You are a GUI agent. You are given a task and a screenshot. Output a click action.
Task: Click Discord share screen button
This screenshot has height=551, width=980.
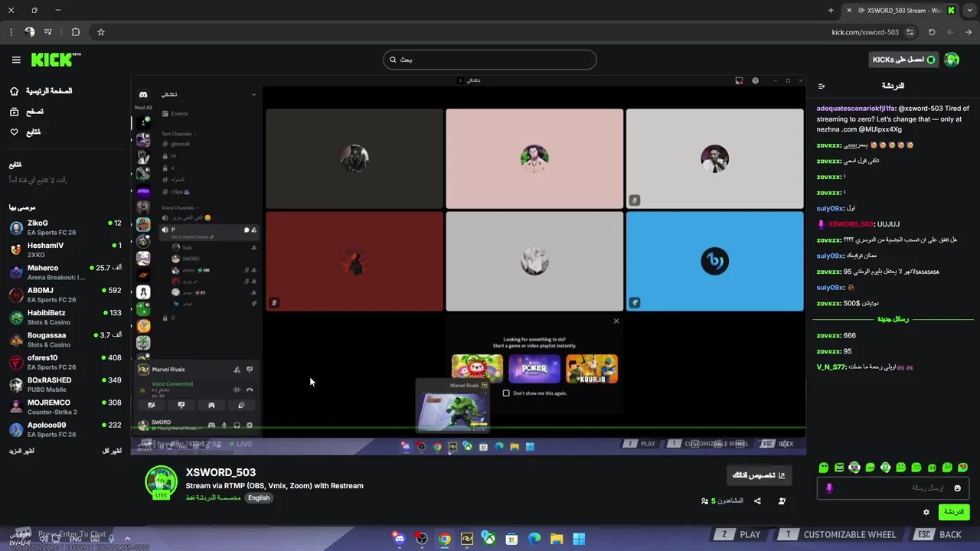[181, 405]
